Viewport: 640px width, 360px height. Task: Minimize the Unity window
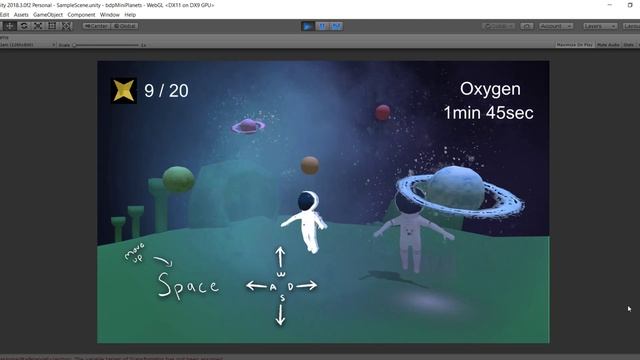click(610, 5)
